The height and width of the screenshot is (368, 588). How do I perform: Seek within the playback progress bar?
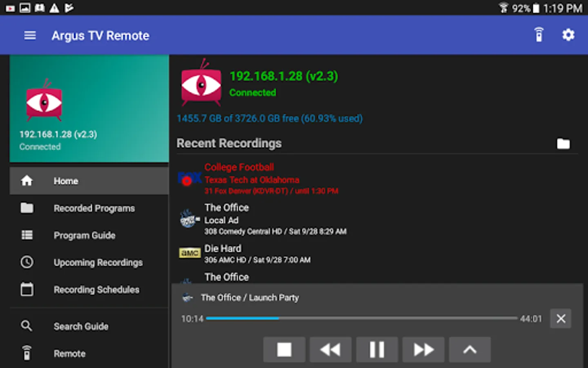coord(362,318)
